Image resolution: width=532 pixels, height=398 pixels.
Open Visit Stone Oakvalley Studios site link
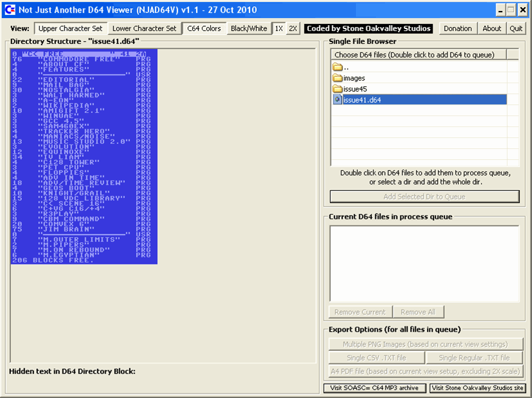[477, 388]
